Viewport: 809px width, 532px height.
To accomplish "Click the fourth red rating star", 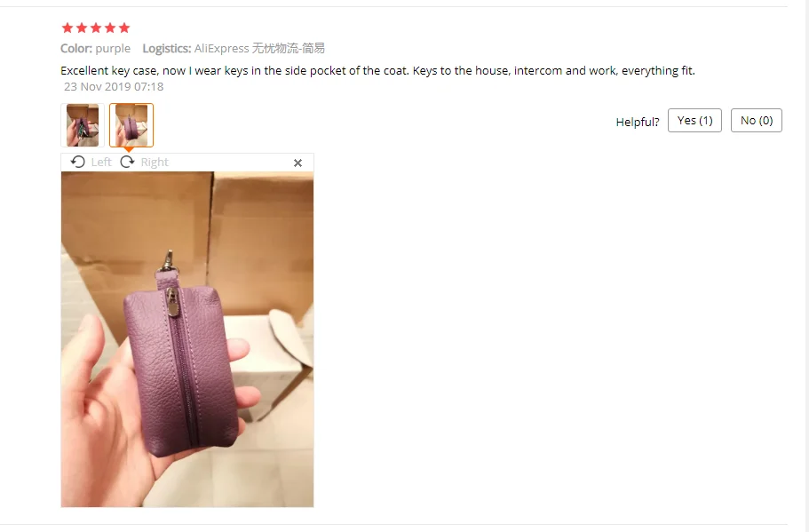I will pyautogui.click(x=110, y=28).
